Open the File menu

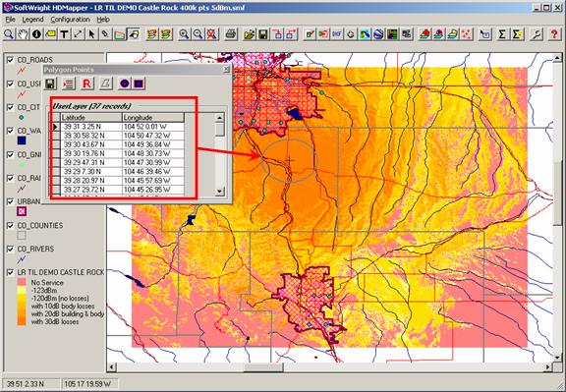pos(10,20)
